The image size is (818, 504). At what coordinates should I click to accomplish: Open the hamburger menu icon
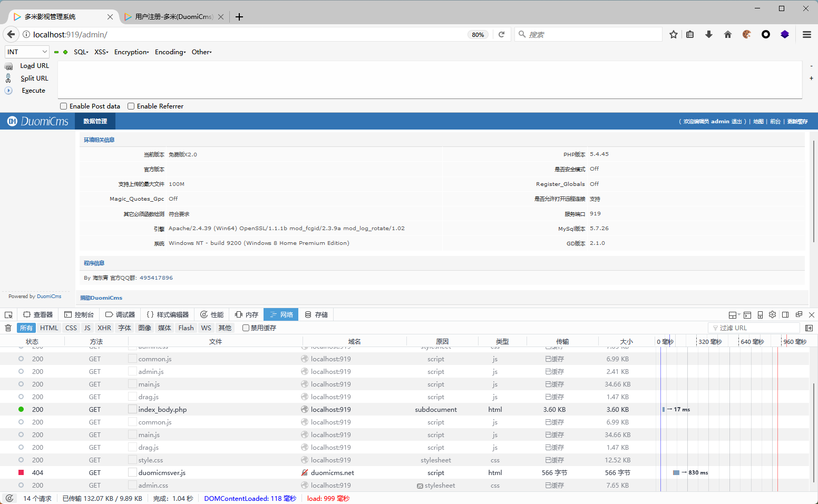pos(806,34)
